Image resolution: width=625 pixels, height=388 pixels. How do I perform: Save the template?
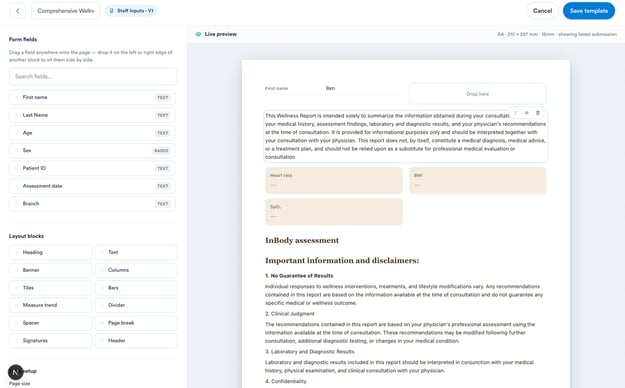coord(589,11)
